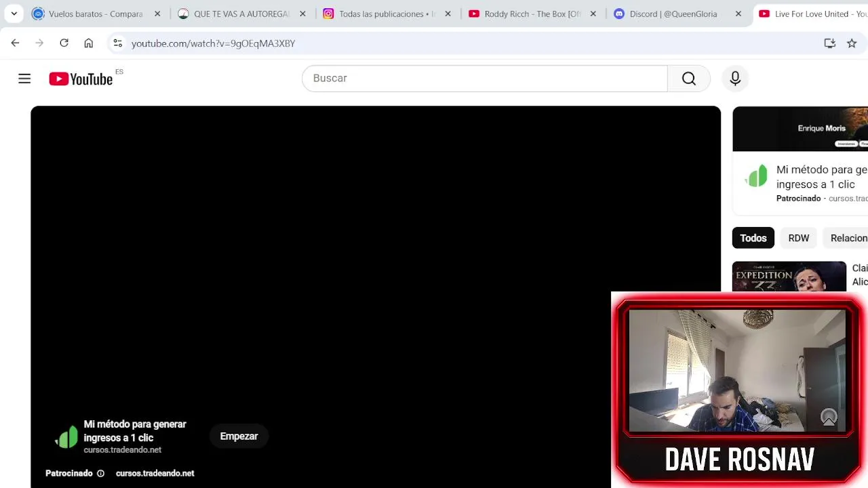Go to YouTube home via logo
This screenshot has width=868, height=488.
pyautogui.click(x=81, y=79)
